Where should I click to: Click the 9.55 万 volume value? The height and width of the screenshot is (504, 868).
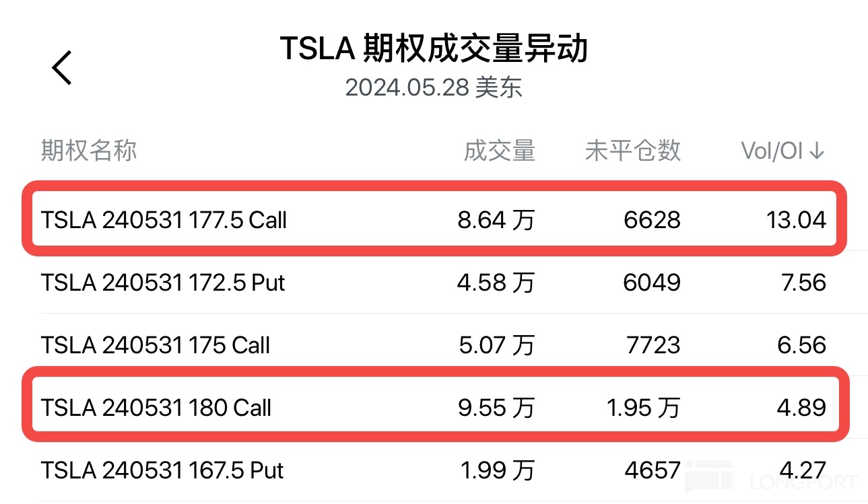click(x=496, y=408)
